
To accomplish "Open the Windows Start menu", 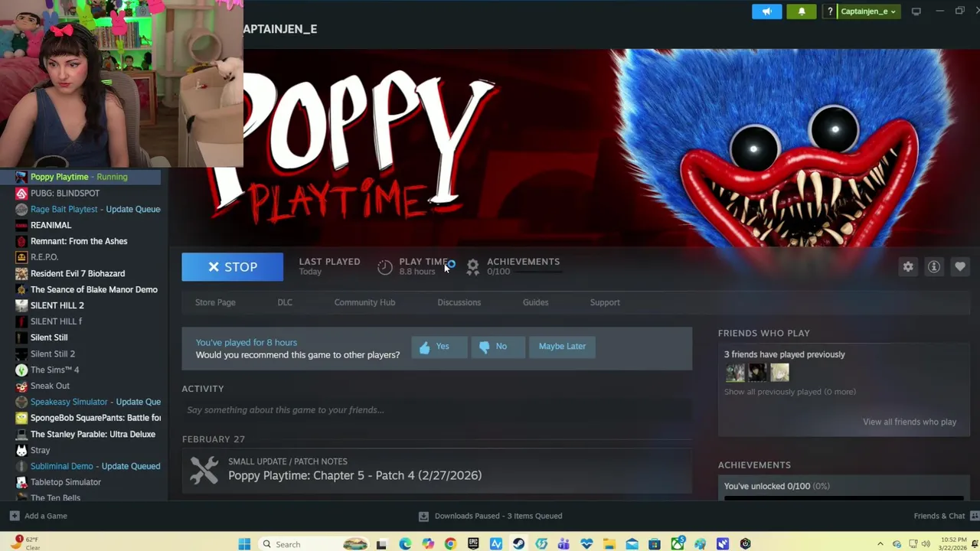I will 244,544.
